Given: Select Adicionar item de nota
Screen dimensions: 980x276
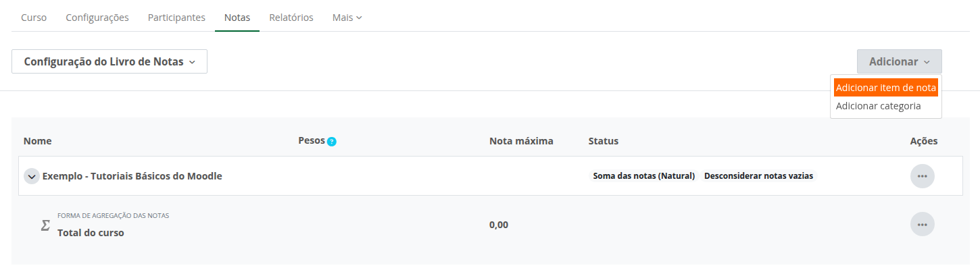Looking at the screenshot, I should 885,88.
